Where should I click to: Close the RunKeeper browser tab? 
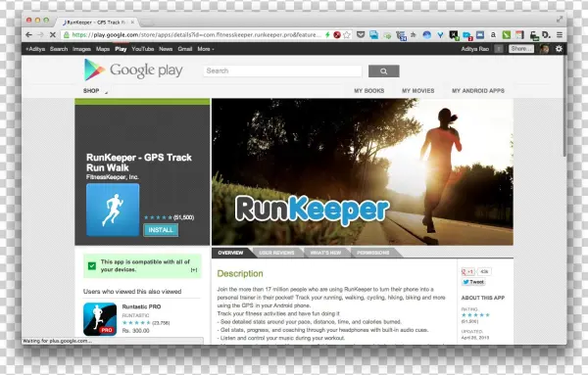[x=132, y=23]
